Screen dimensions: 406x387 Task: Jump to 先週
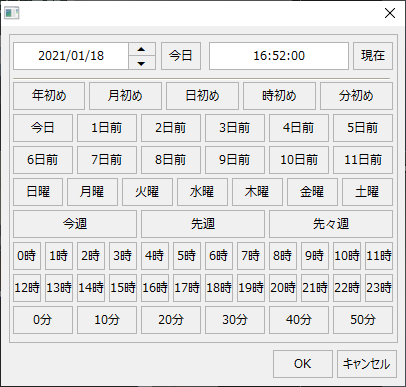pyautogui.click(x=203, y=224)
